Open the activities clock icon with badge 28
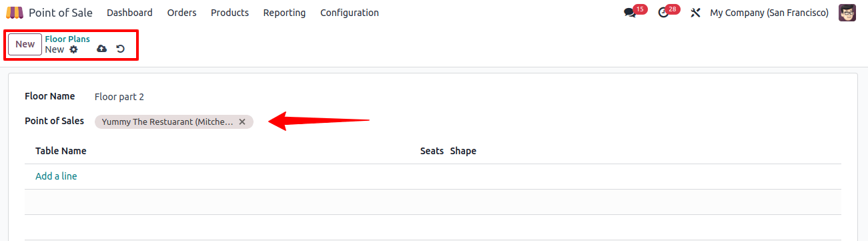 (x=663, y=13)
